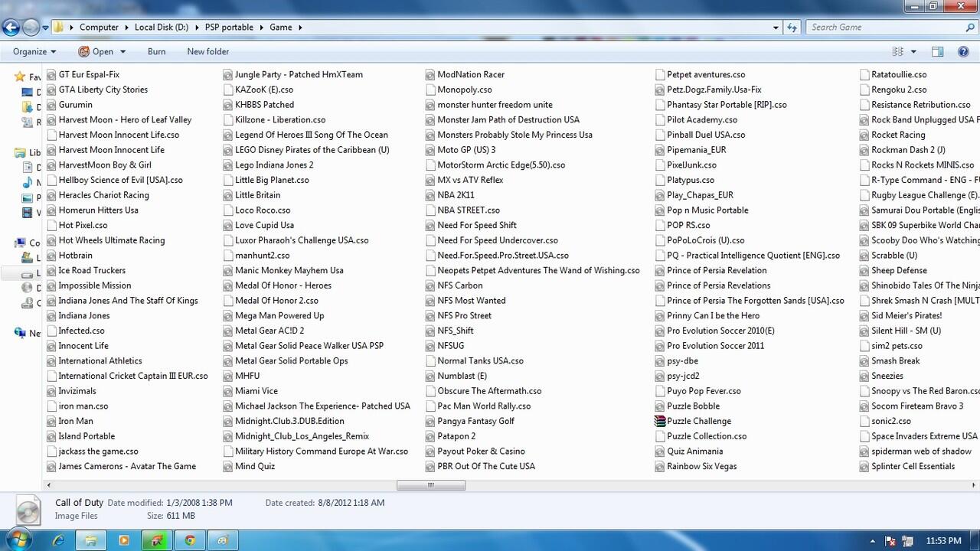Viewport: 980px width, 551px height.
Task: Open the Organize menu
Action: point(34,51)
